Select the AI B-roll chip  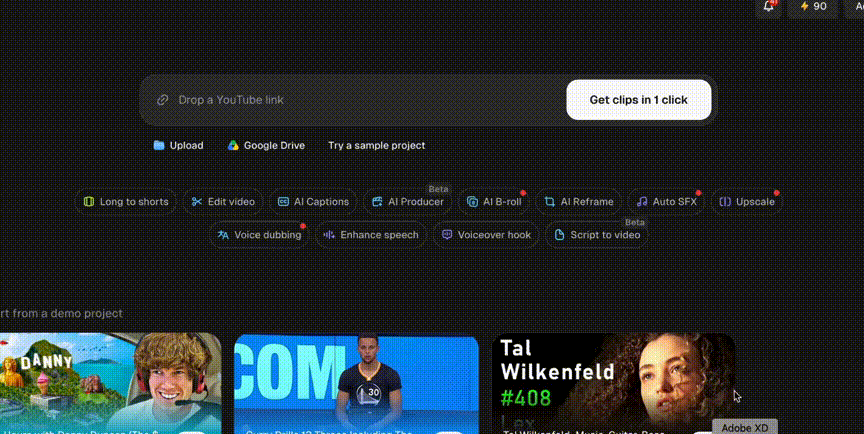[x=494, y=202]
